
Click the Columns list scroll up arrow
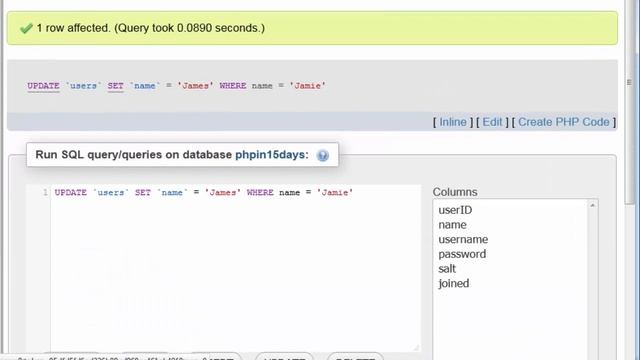[593, 205]
